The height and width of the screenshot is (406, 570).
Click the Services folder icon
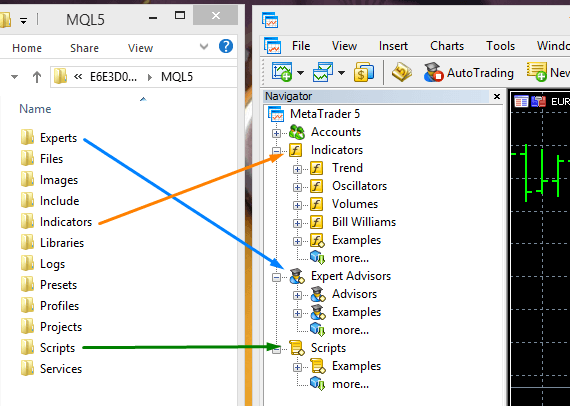pyautogui.click(x=27, y=369)
